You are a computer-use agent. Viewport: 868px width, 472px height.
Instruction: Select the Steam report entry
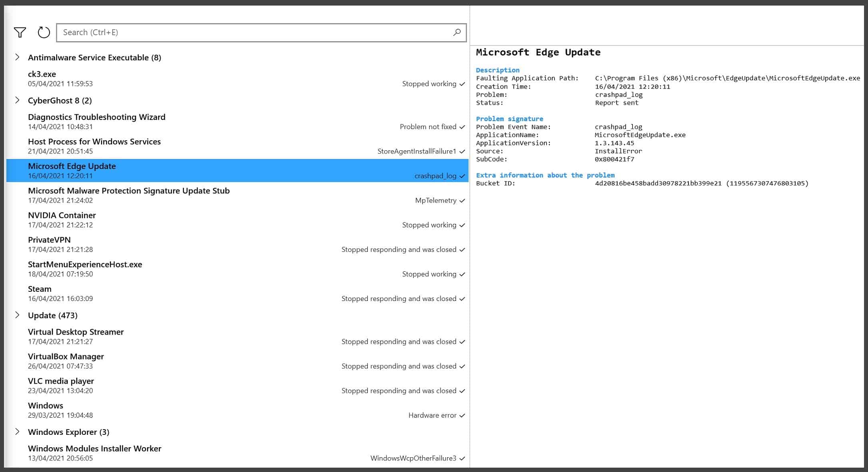[237, 293]
